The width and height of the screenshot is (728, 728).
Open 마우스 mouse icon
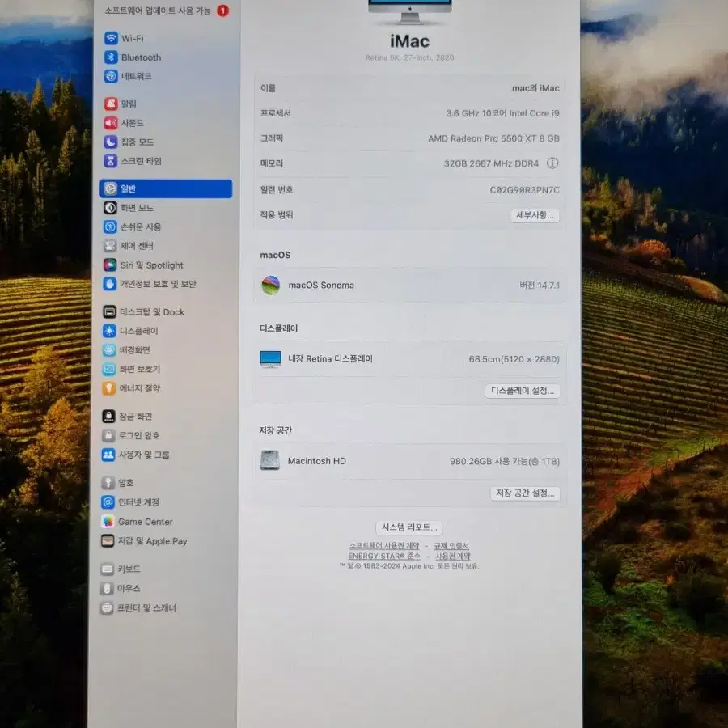tap(108, 588)
